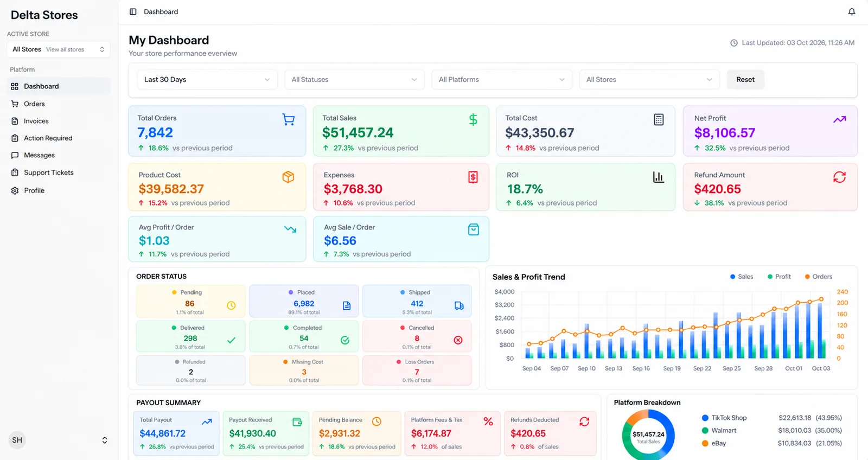
Task: Click the refresh icon in Refund Amount card
Action: click(x=840, y=177)
